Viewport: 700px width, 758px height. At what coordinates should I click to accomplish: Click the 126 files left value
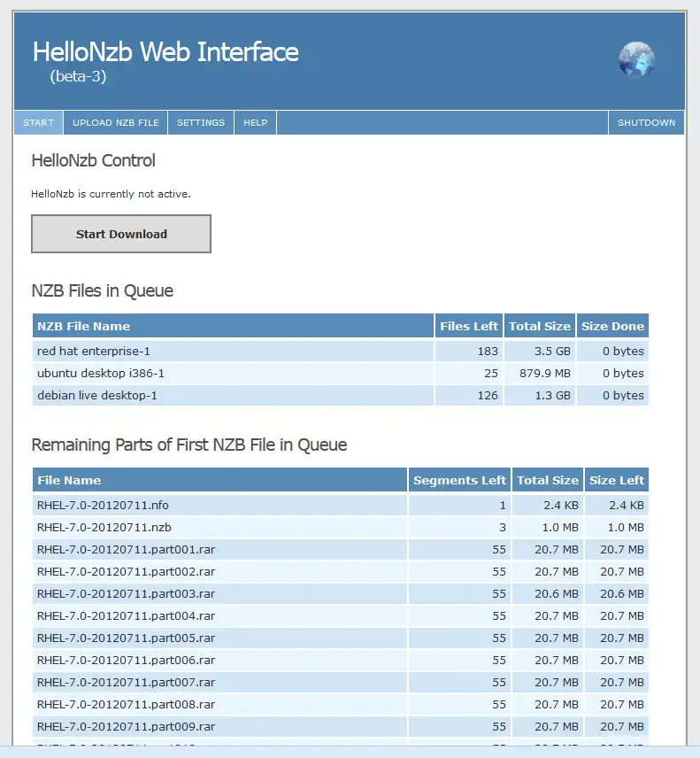click(x=488, y=396)
